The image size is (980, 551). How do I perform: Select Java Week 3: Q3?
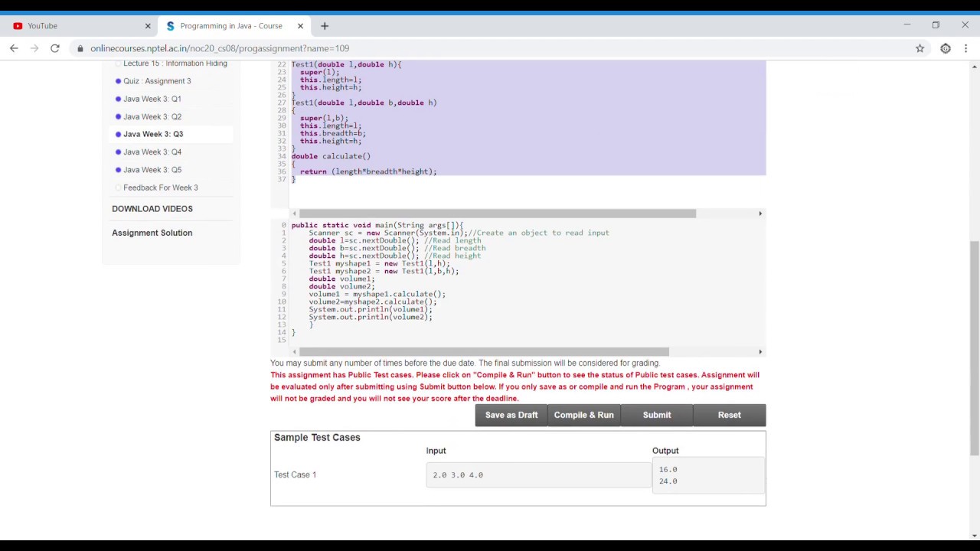coord(153,134)
